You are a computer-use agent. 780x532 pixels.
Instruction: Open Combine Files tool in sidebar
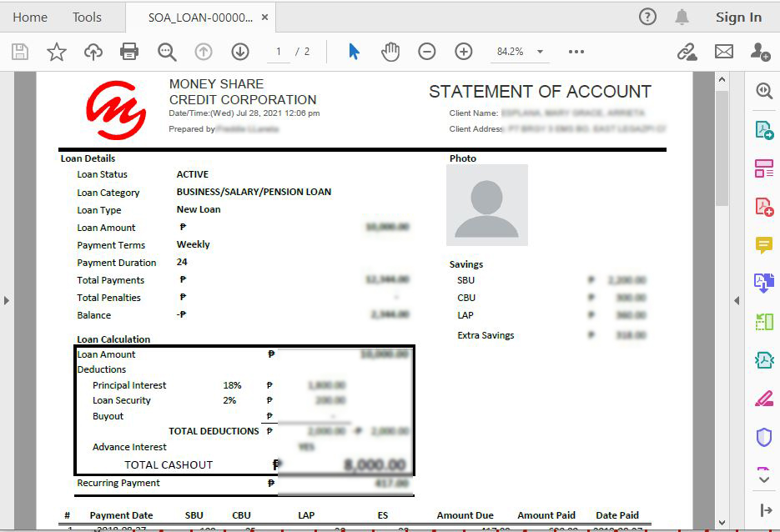764,284
